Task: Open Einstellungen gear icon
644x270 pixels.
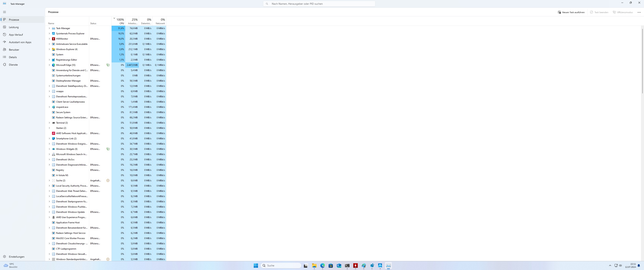Action: [x=4, y=256]
